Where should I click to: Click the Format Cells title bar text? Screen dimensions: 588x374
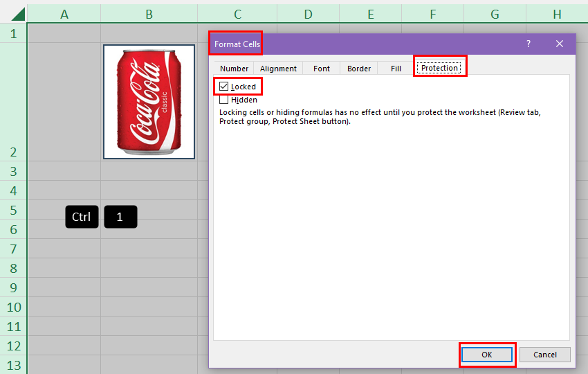click(x=237, y=44)
